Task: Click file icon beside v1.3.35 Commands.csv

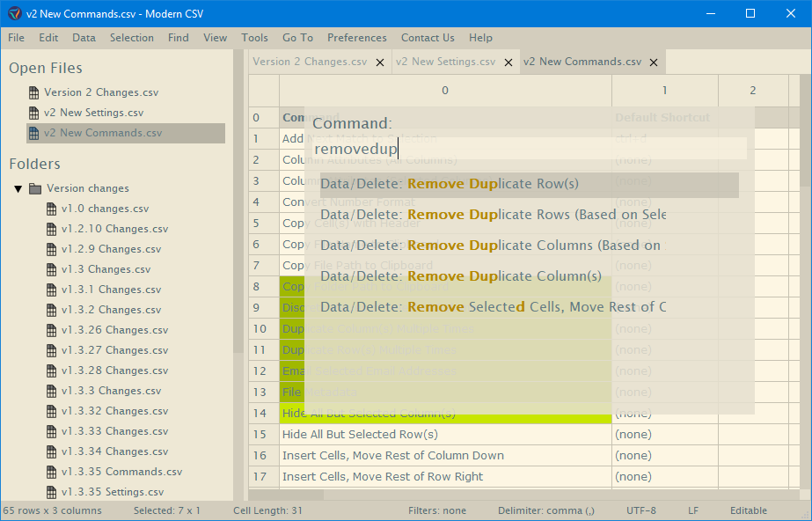Action: coord(51,472)
